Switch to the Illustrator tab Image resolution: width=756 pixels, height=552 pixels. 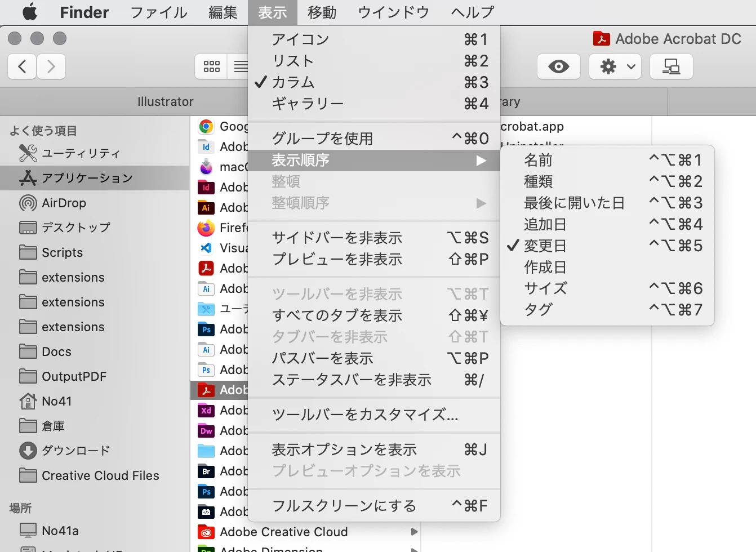coord(165,101)
